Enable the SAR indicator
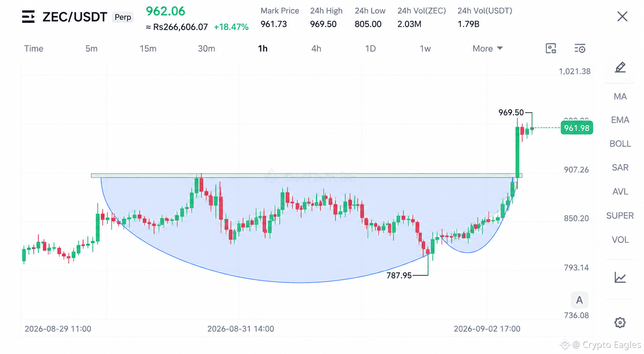Screen dimensions: 644x354 (x=620, y=168)
